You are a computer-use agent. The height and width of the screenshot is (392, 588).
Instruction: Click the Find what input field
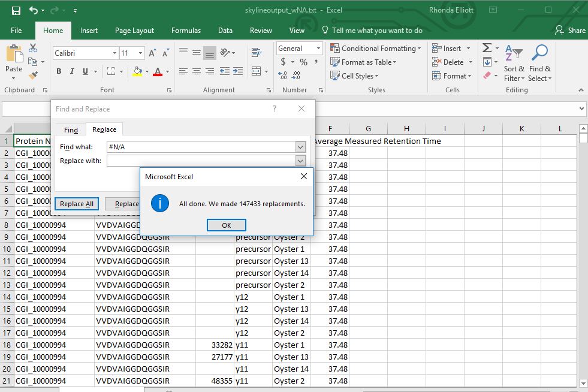201,147
